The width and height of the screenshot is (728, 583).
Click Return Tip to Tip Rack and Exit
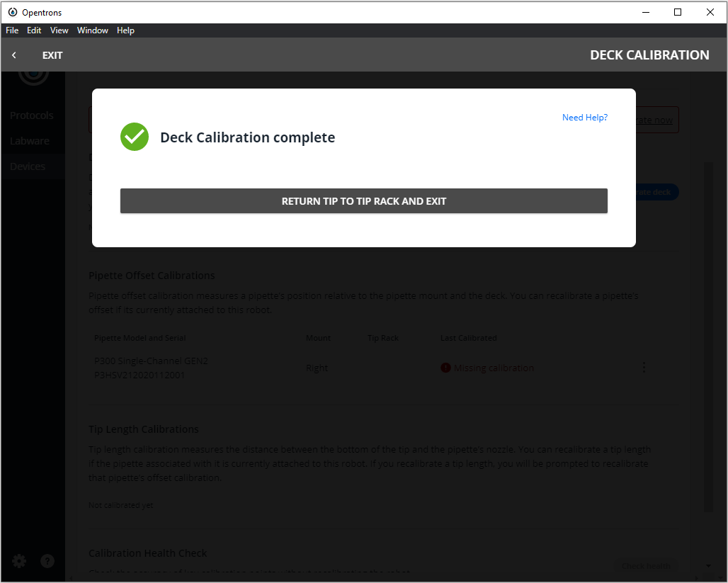click(363, 200)
